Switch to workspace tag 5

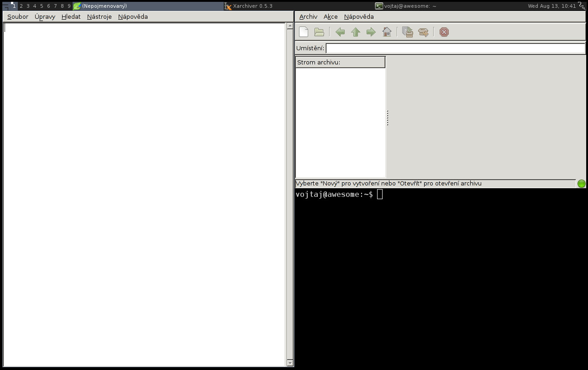pos(42,6)
